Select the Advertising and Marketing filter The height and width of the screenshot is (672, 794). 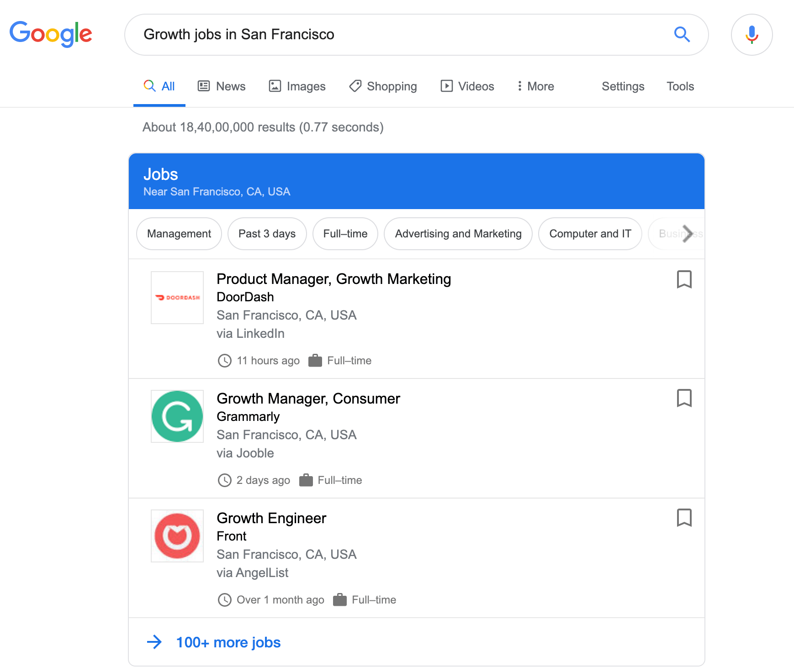[x=458, y=234]
